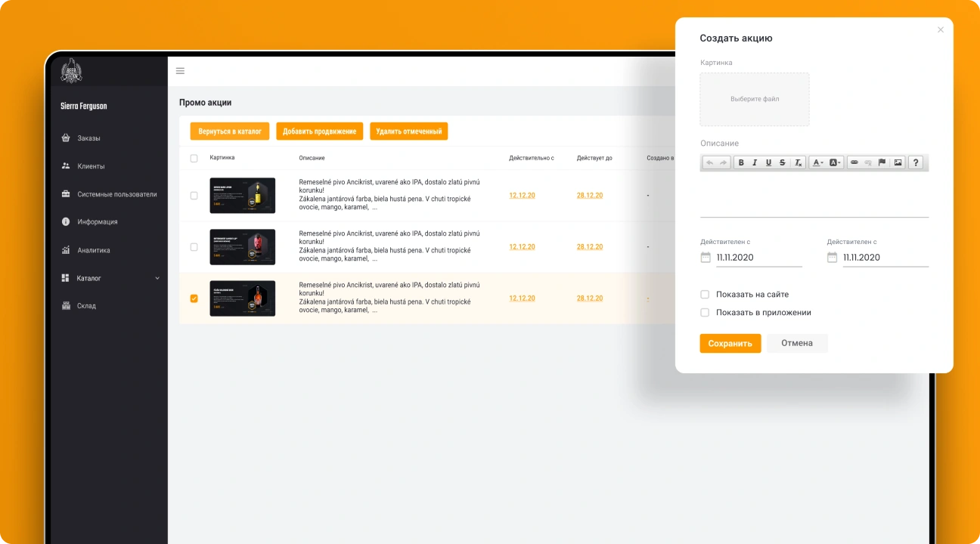Enable Показать на сайте checkbox
This screenshot has width=980, height=544.
coord(705,295)
